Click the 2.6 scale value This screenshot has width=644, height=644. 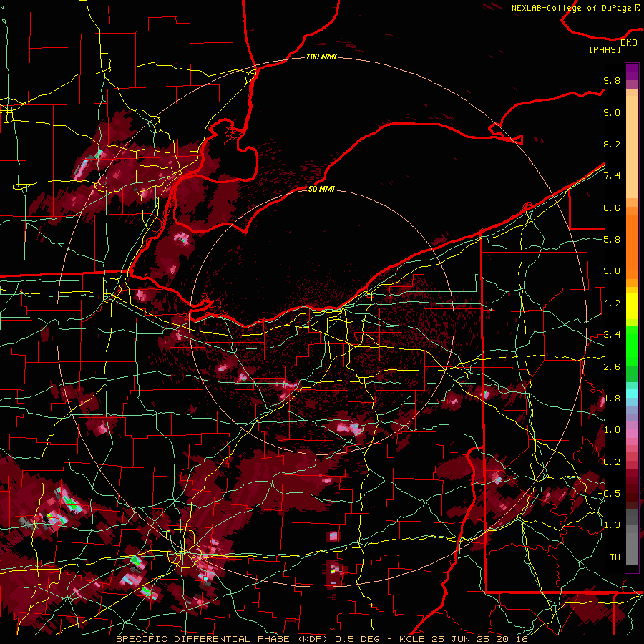[612, 366]
